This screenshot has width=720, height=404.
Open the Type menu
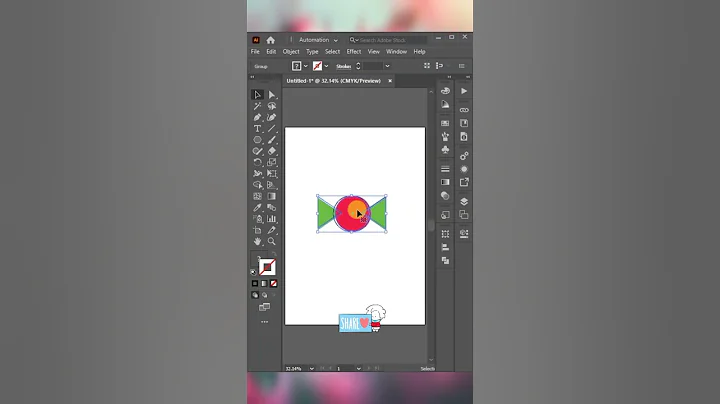tap(312, 52)
